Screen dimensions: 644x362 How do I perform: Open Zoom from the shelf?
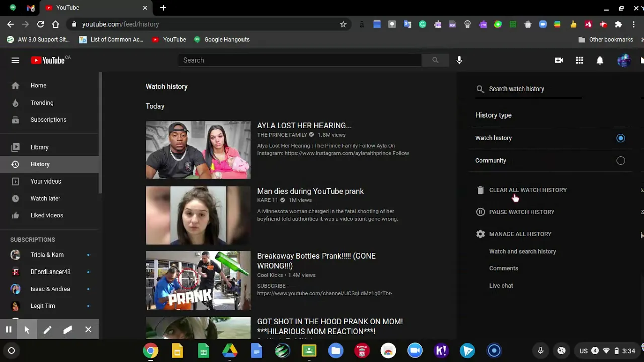coord(415,351)
